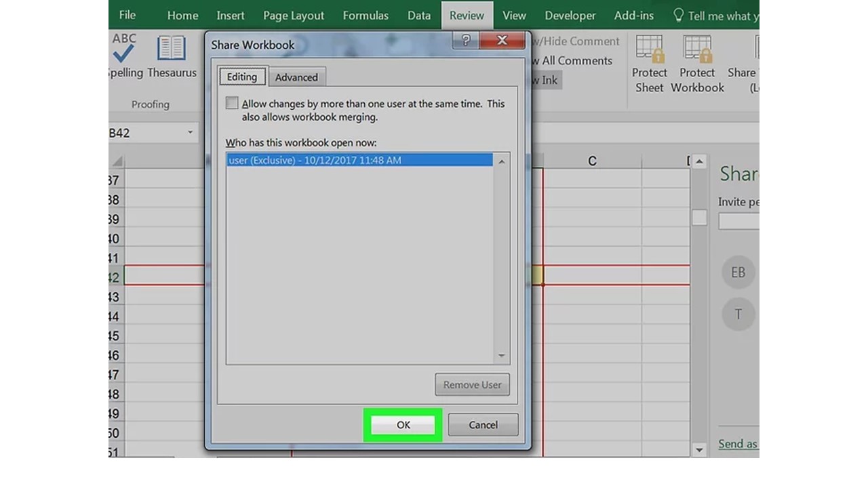
Task: Open the dialog help question mark
Action: pos(465,41)
